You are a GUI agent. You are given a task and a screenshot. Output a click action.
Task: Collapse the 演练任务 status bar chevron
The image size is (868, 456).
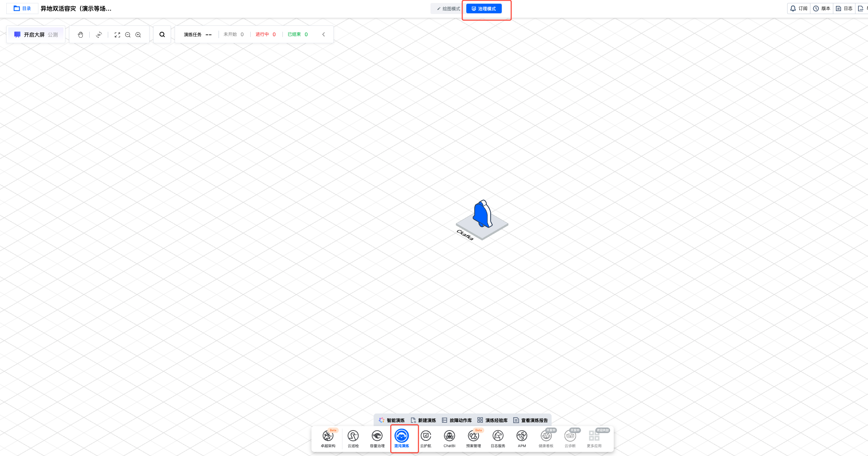click(324, 34)
